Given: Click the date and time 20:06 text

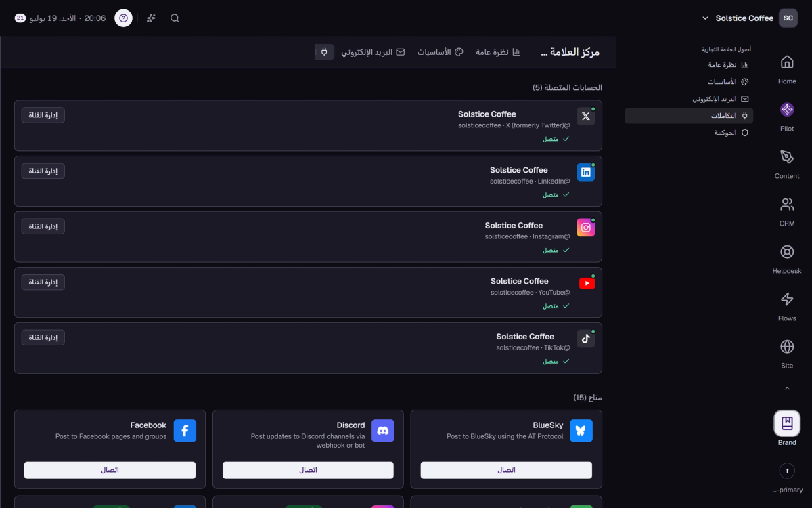Looking at the screenshot, I should pyautogui.click(x=68, y=18).
